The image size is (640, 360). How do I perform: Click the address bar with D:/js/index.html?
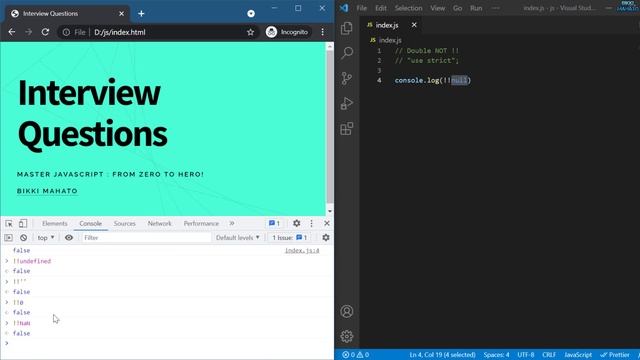pos(158,32)
